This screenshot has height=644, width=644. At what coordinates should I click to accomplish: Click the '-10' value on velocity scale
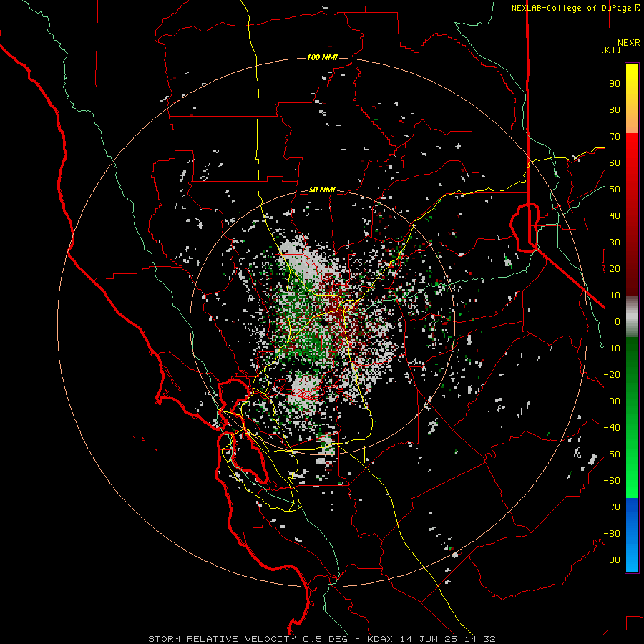tap(612, 348)
